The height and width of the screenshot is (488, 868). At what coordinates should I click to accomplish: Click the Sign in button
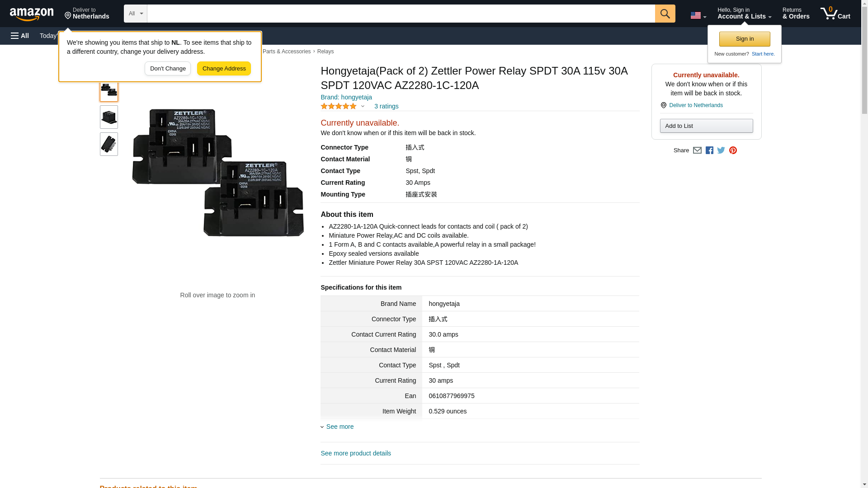745,39
